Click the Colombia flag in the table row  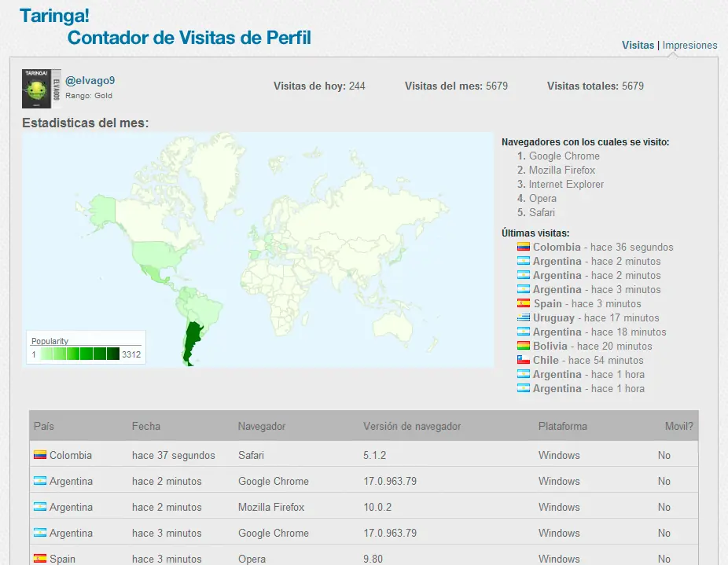click(x=40, y=454)
